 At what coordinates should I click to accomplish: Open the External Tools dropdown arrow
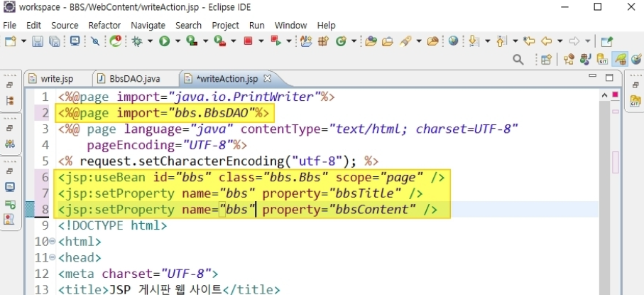click(234, 41)
